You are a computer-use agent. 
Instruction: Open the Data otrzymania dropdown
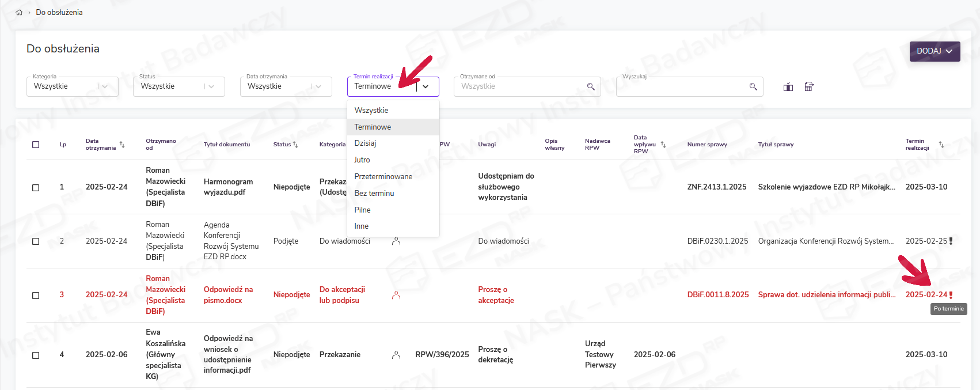tap(286, 86)
